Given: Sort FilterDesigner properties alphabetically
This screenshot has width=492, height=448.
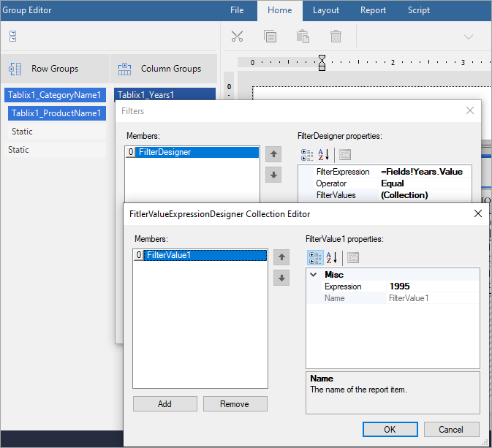Looking at the screenshot, I should click(324, 155).
